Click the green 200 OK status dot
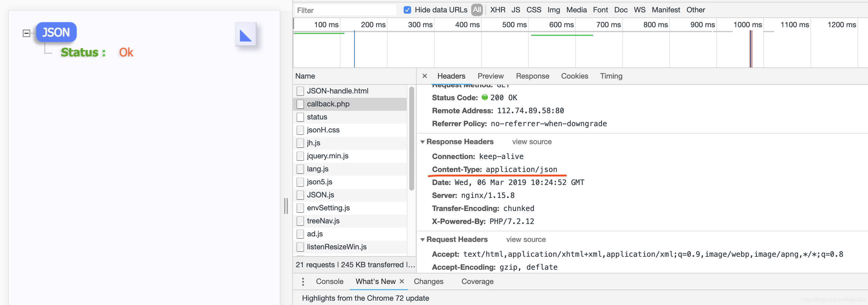Viewport: 868px width, 305px height. click(x=484, y=97)
